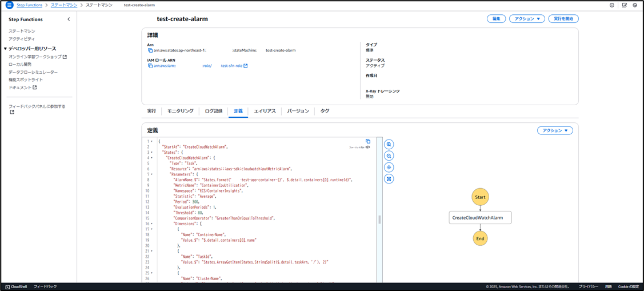Click the 標準 type value
The height and width of the screenshot is (291, 644).
pyautogui.click(x=370, y=50)
